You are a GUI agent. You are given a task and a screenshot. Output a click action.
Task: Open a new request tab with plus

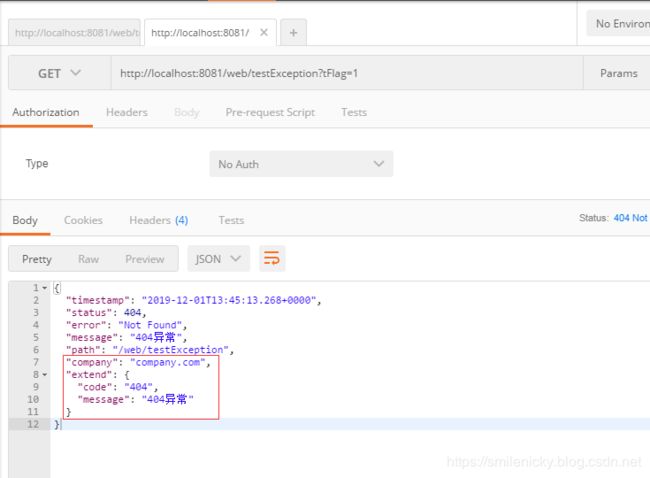[x=293, y=32]
